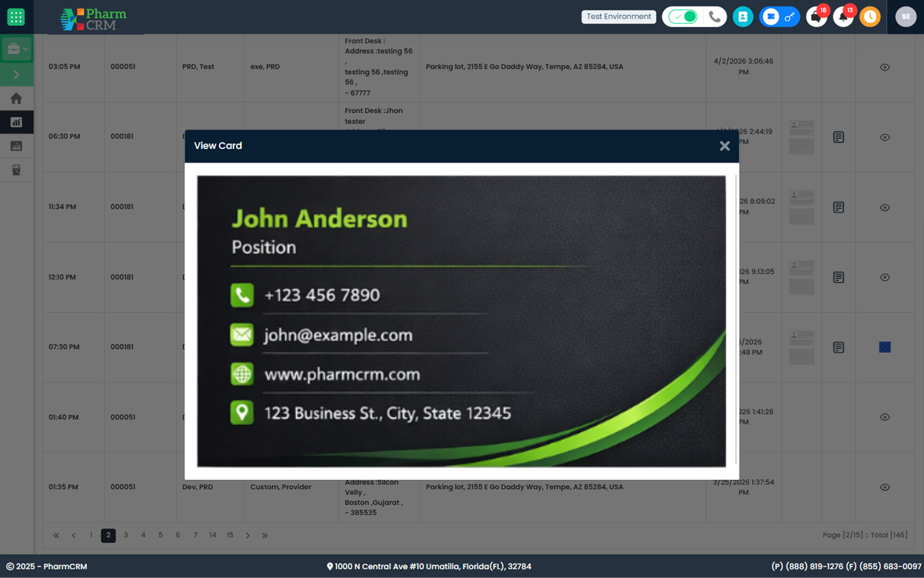Click page total text 'Page [2/15] :: Total [146]'
The width and height of the screenshot is (924, 578).
pos(865,535)
